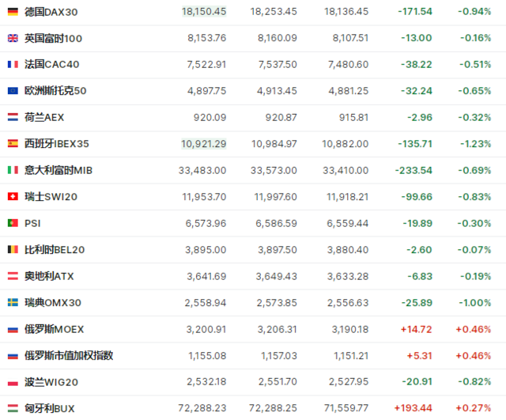Select the BUX percent change +0.27%
The image size is (506, 420).
(x=474, y=408)
